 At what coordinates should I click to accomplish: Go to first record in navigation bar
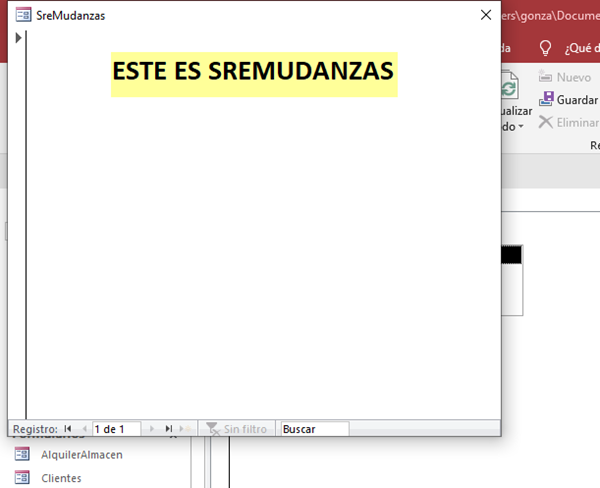pos(68,429)
